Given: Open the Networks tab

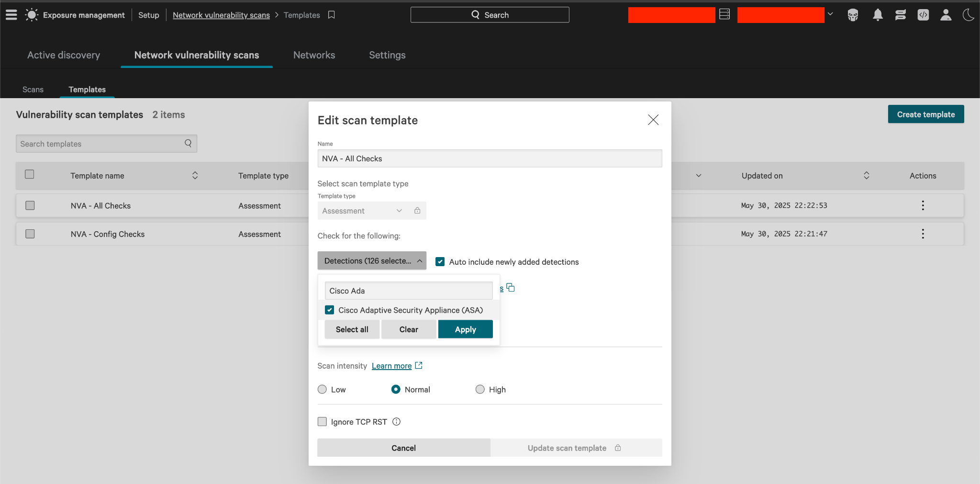Looking at the screenshot, I should 314,55.
